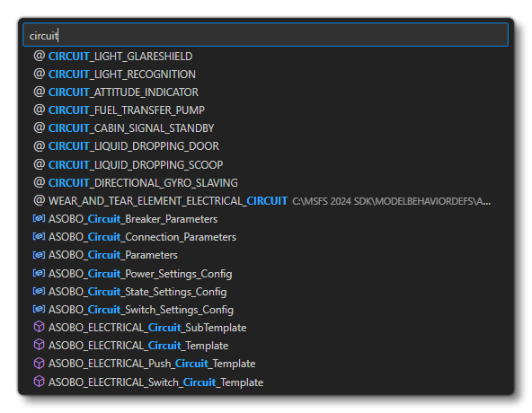Click @ icon beside CIRCUIT_LIGHT_GLARESHIELD

(39, 56)
